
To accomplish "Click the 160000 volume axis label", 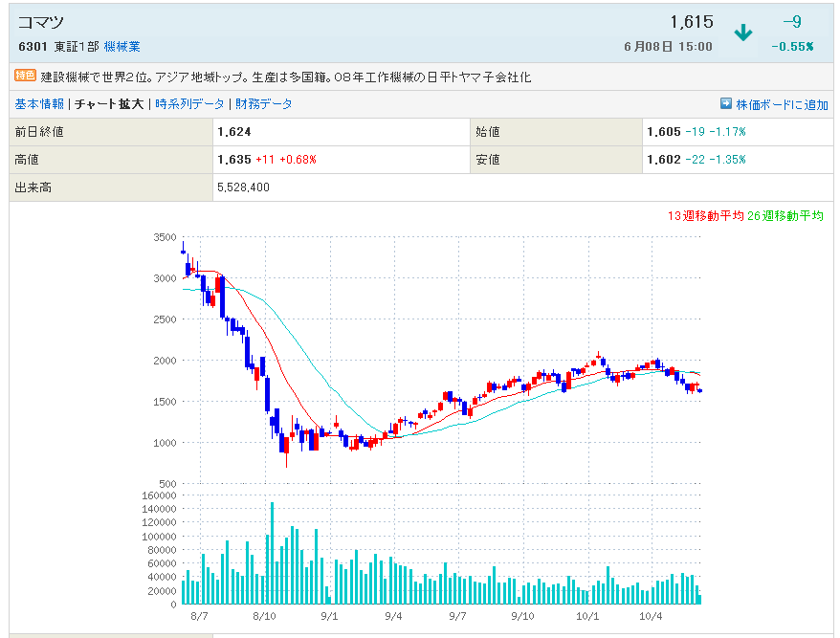I will pyautogui.click(x=159, y=495).
